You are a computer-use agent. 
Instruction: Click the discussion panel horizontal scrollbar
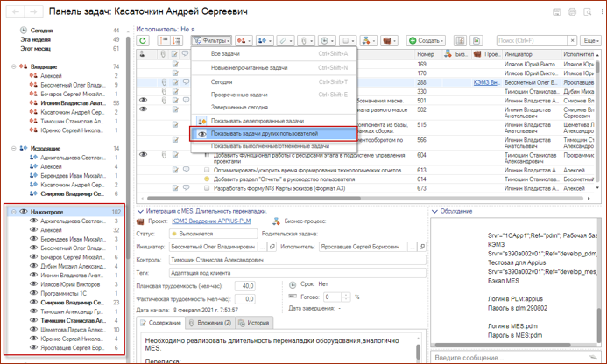[503, 345]
